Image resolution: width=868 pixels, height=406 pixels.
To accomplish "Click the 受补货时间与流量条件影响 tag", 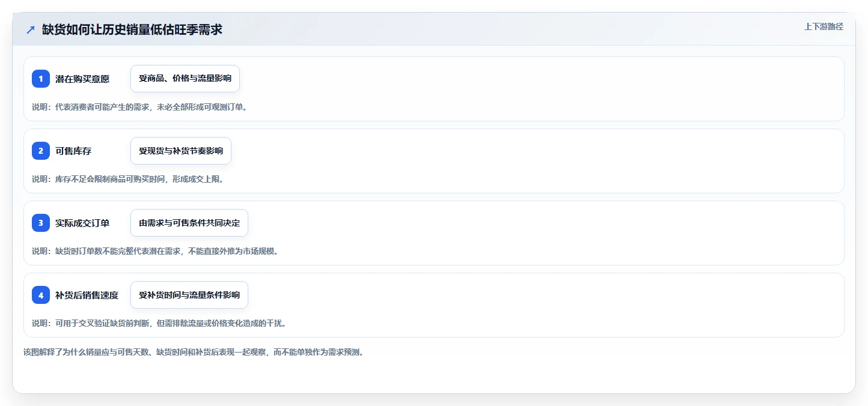I will (189, 295).
